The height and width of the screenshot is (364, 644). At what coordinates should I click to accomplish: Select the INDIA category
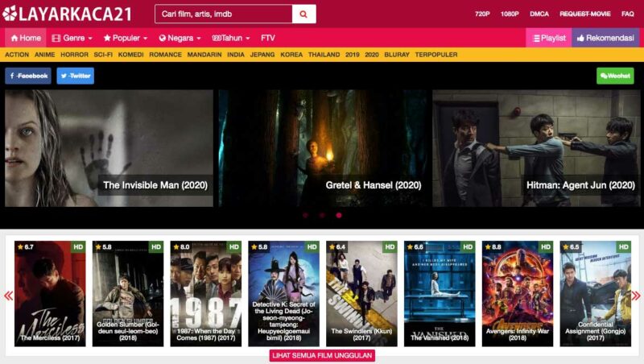236,55
